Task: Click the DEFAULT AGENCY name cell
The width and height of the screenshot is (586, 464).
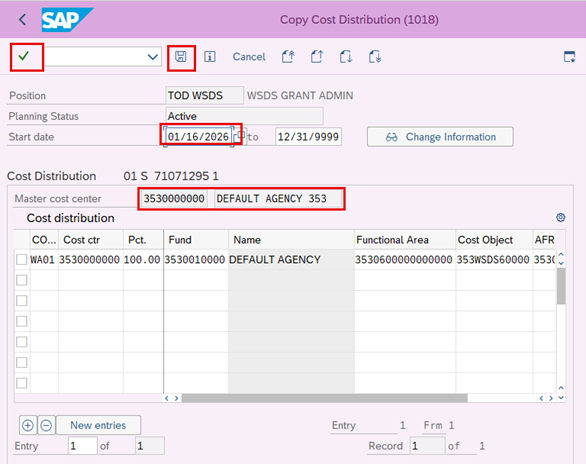Action: [x=291, y=259]
